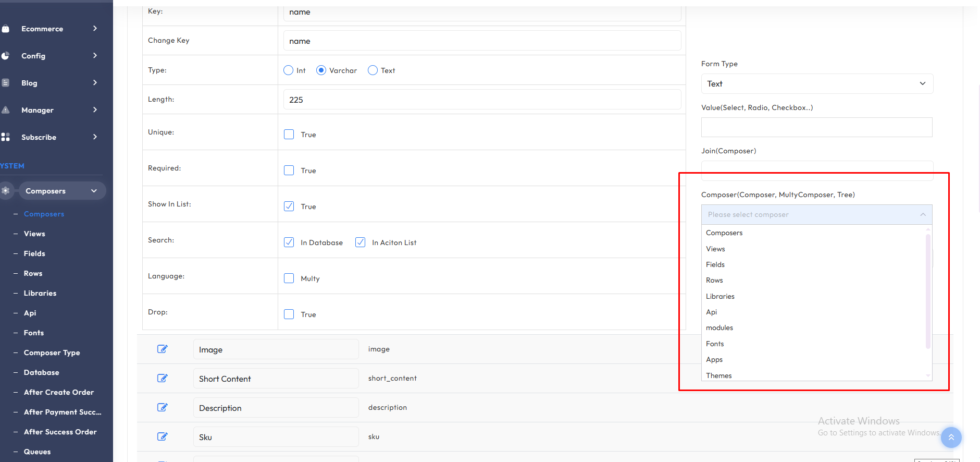Enable the Unique True checkbox

pyautogui.click(x=289, y=135)
